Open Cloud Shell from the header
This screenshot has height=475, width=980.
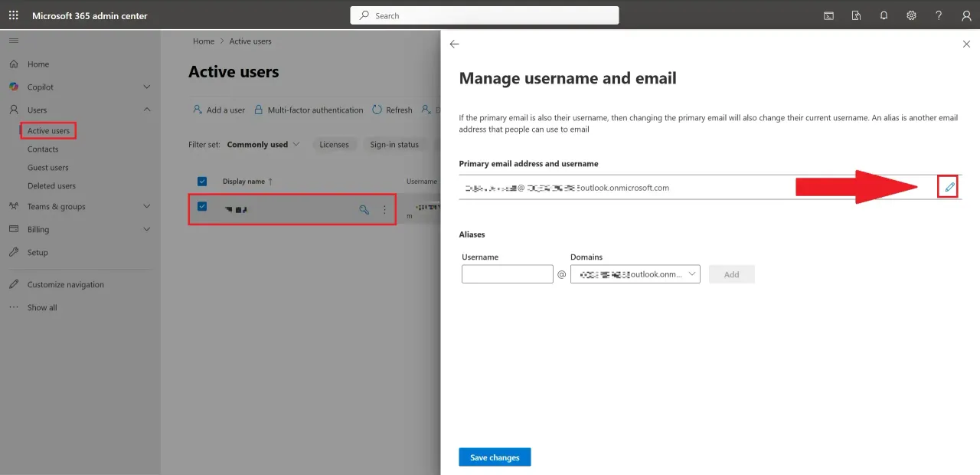(x=828, y=15)
